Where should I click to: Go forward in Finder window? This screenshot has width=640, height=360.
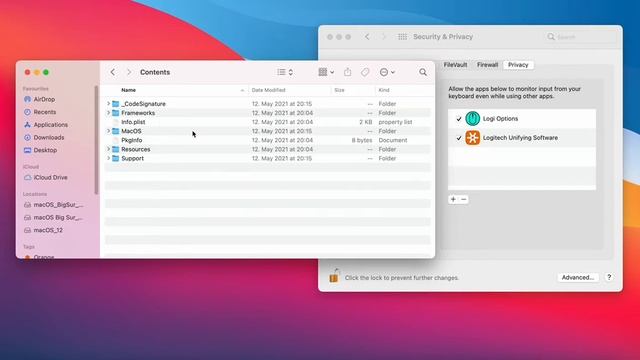pos(129,72)
